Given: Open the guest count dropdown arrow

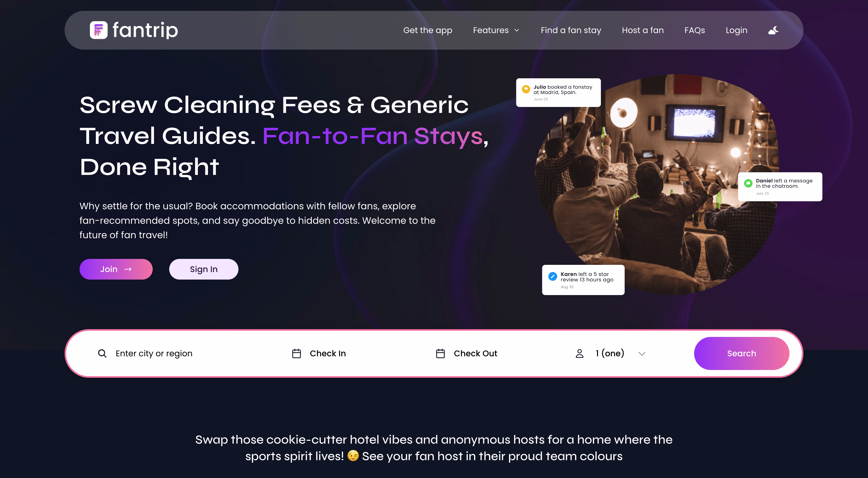Looking at the screenshot, I should [642, 354].
